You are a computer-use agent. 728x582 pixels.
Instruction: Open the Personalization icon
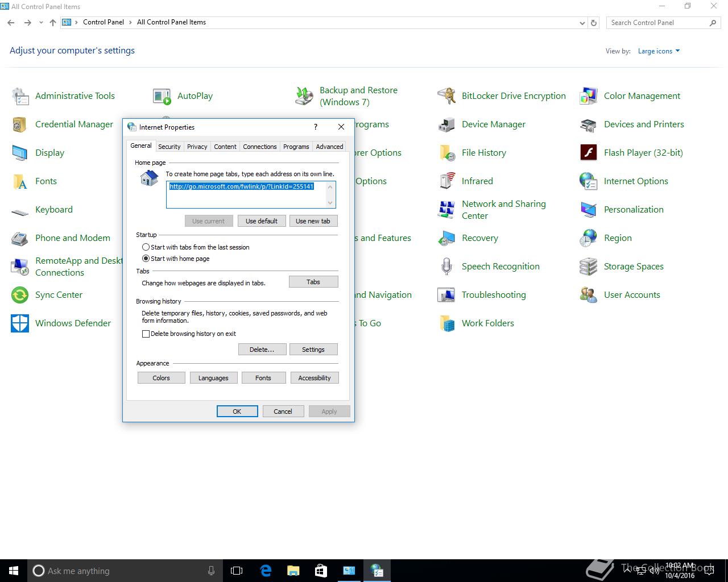click(x=589, y=210)
